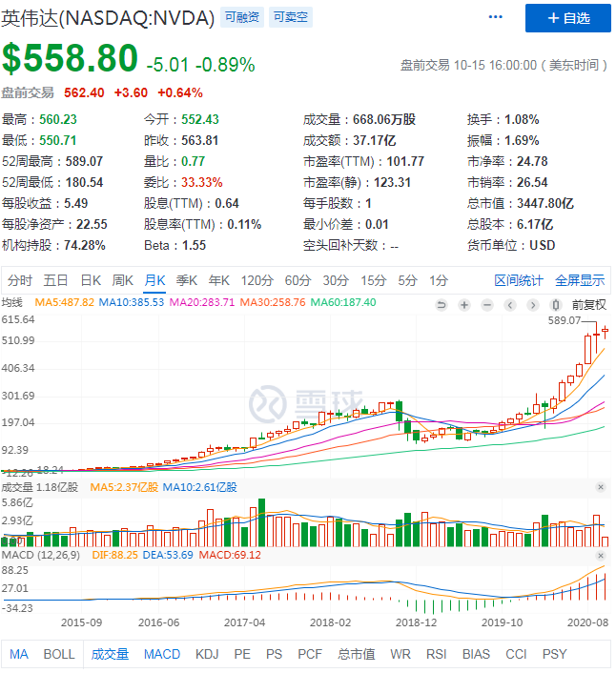
Task: Select the 周K weekly chart tab
Action: coord(122,280)
